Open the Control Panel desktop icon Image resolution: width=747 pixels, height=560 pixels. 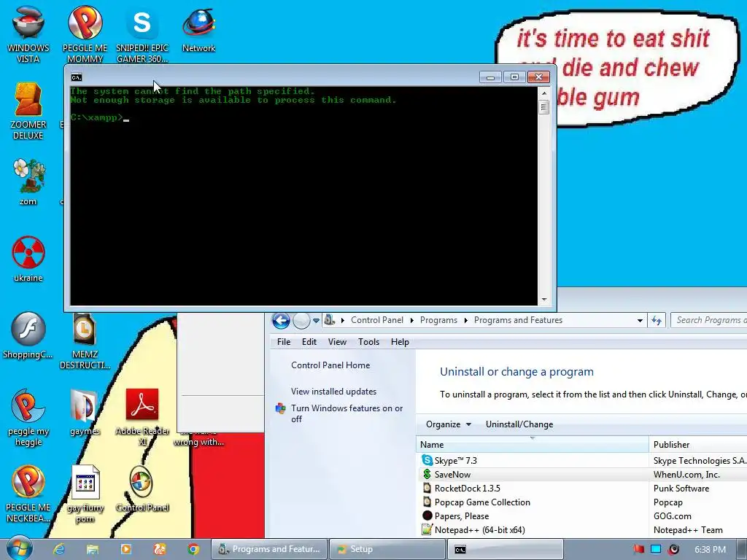click(142, 489)
